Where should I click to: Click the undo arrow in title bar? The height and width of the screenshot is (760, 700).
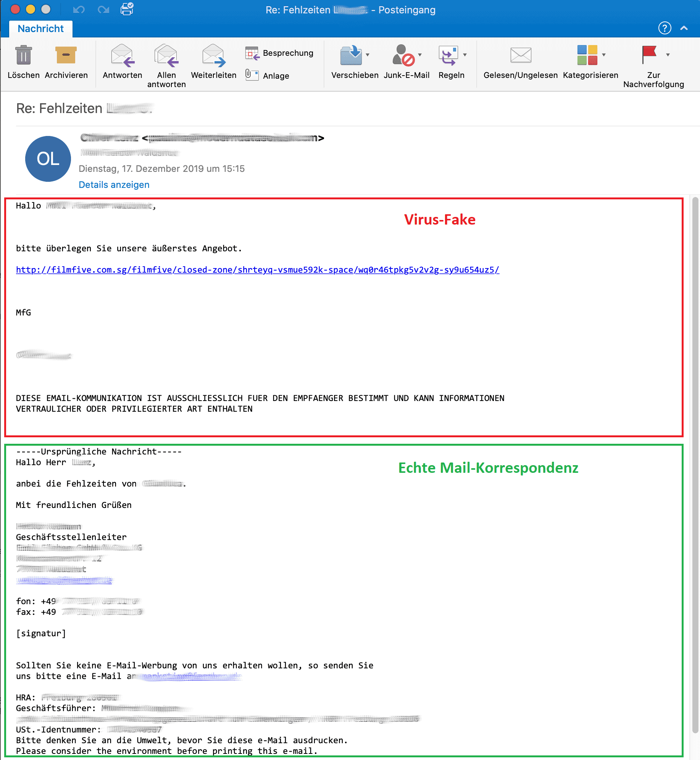click(x=79, y=9)
